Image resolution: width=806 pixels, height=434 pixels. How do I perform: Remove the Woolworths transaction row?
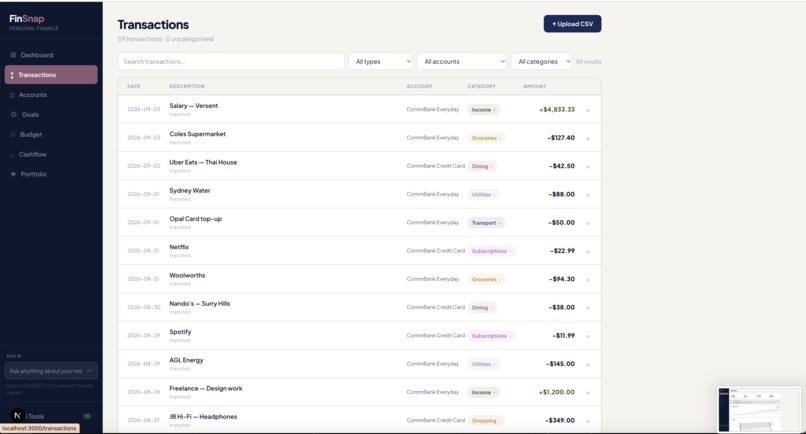tap(588, 280)
